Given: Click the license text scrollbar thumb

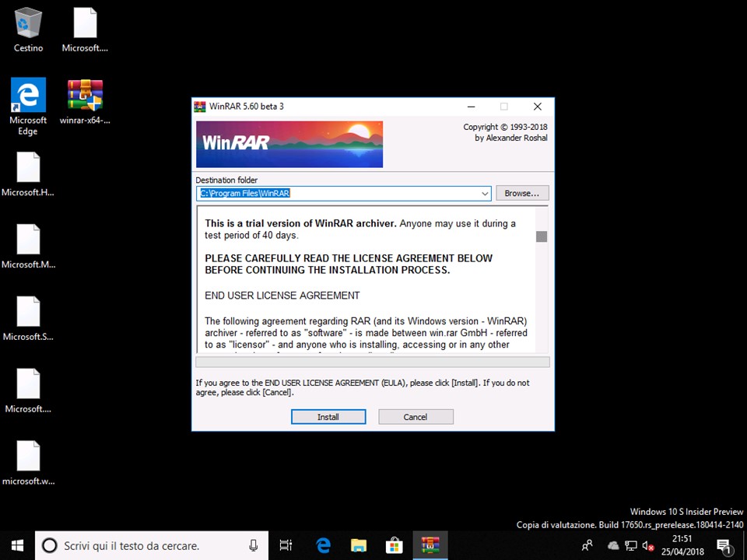Looking at the screenshot, I should [542, 236].
